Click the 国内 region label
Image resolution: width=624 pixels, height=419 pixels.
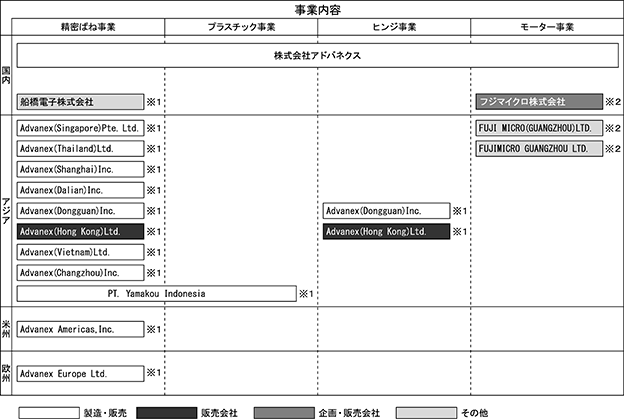pyautogui.click(x=6, y=75)
